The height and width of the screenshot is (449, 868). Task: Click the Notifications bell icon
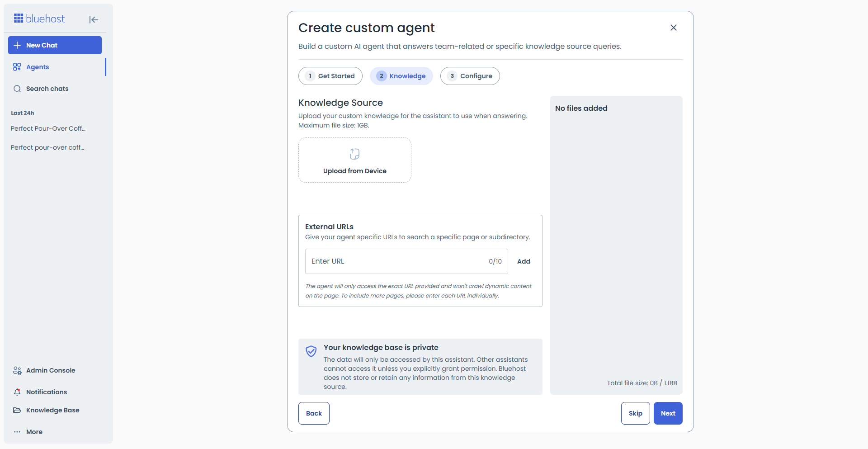[x=17, y=392]
